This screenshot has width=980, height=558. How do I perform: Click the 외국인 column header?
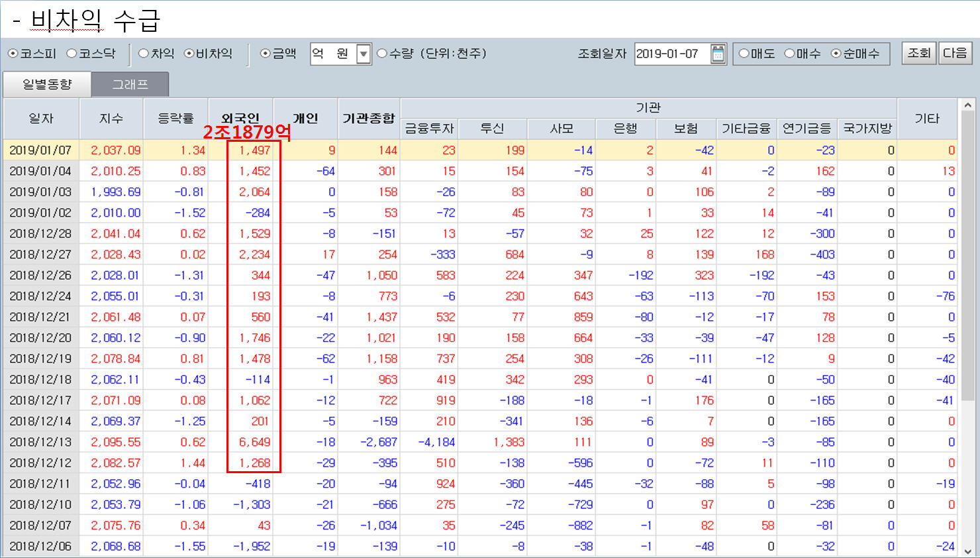point(240,118)
